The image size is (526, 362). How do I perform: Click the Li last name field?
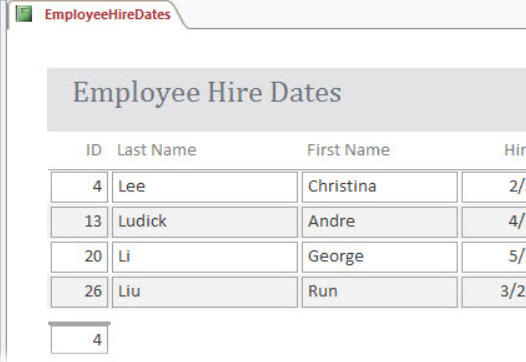click(x=205, y=257)
